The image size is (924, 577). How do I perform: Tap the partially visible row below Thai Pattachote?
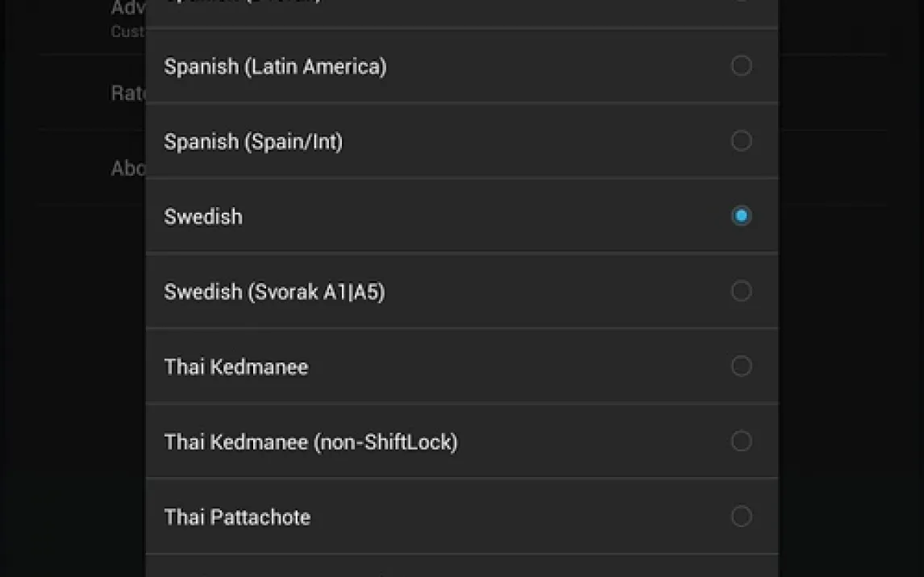pyautogui.click(x=462, y=567)
